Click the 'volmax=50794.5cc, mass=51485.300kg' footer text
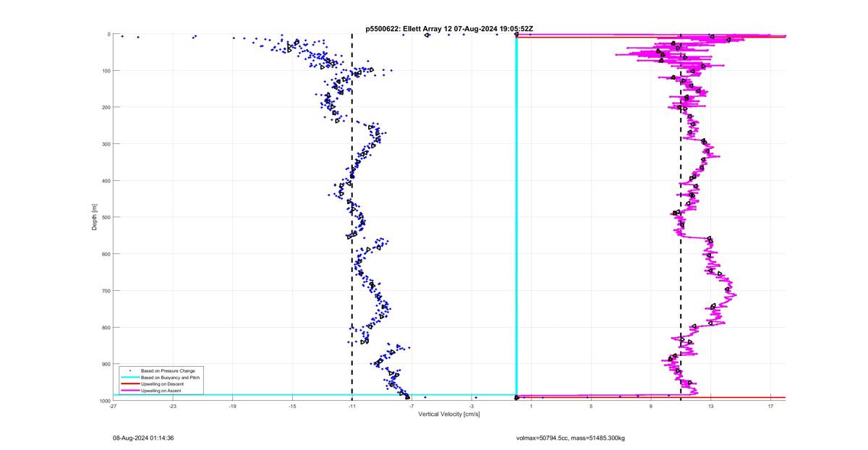This screenshot has width=868, height=450. (x=571, y=438)
